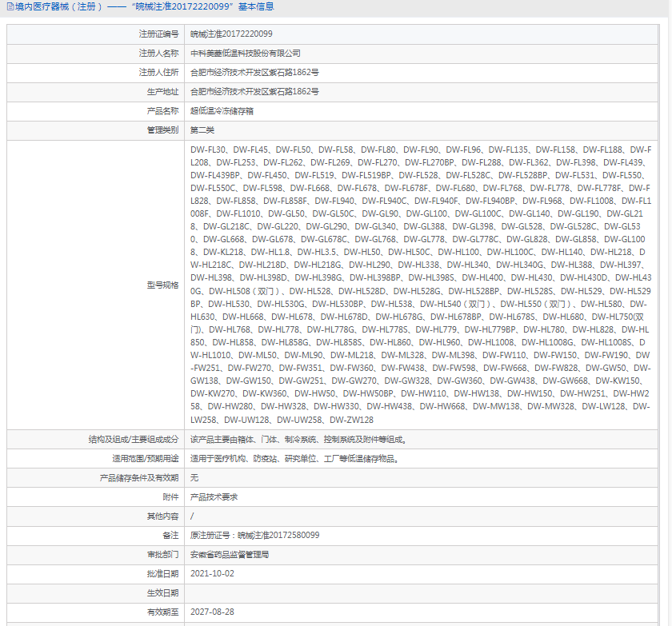Viewport: 672px width, 626px height.
Task: Click the '适用范围/预期用途' label
Action: [x=146, y=459]
